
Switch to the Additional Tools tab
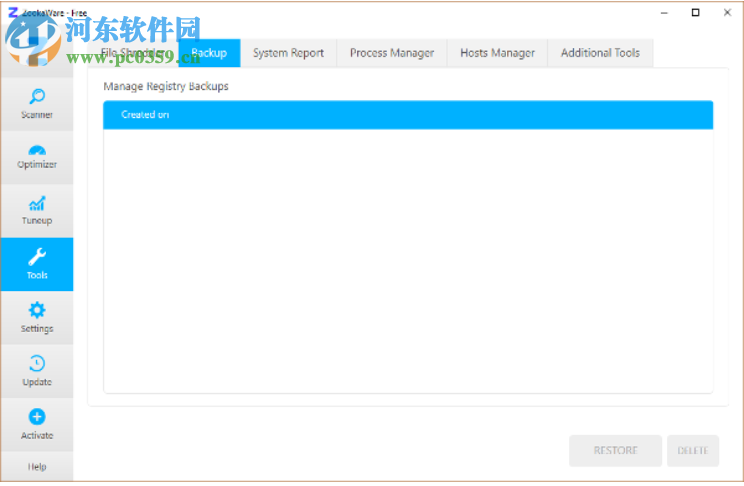click(x=600, y=53)
